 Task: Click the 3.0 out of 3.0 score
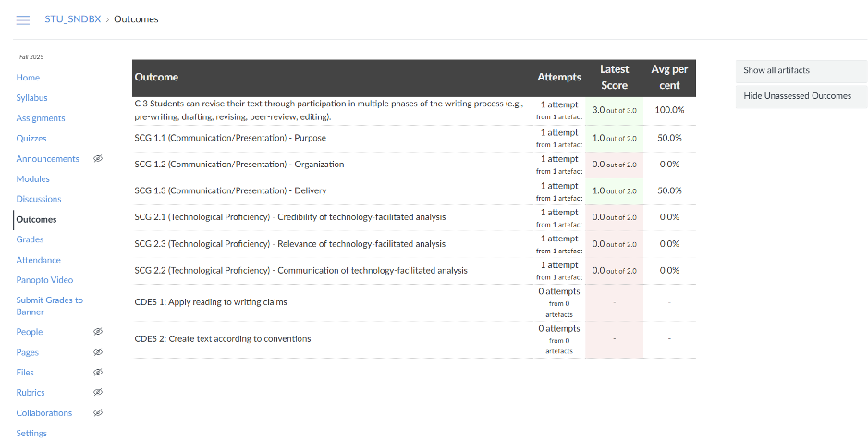tap(615, 110)
